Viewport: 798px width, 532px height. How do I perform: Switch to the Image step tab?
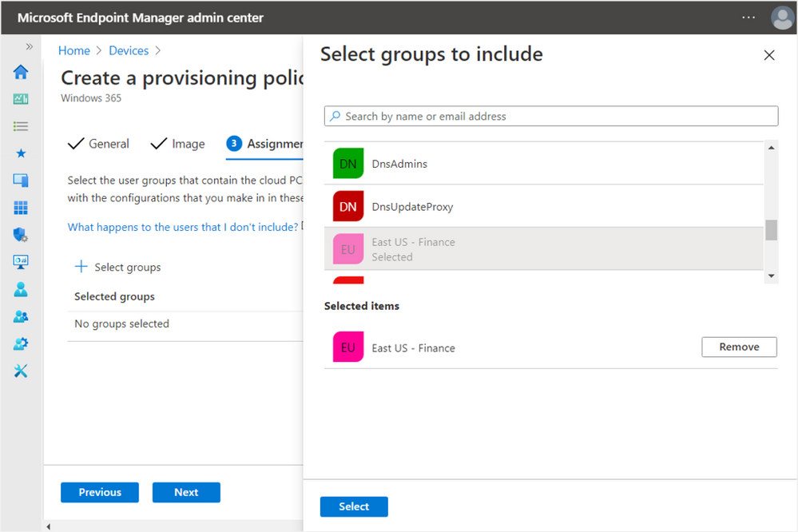(x=178, y=144)
